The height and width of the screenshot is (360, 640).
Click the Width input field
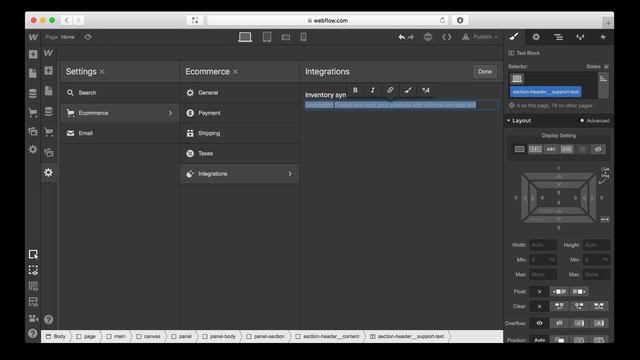pyautogui.click(x=543, y=245)
